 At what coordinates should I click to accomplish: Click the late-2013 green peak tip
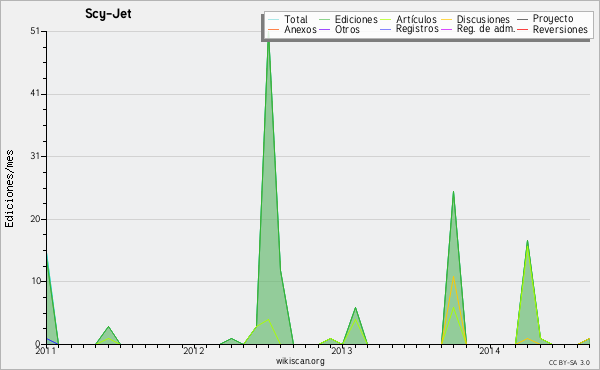pyautogui.click(x=453, y=192)
